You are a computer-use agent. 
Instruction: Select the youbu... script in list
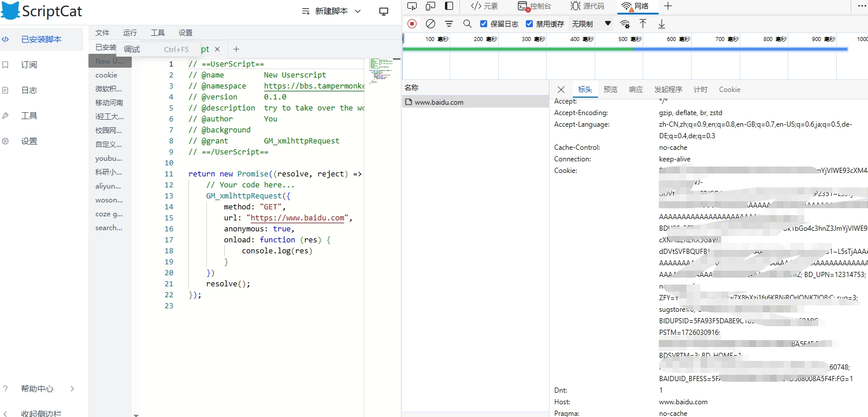[x=110, y=158]
